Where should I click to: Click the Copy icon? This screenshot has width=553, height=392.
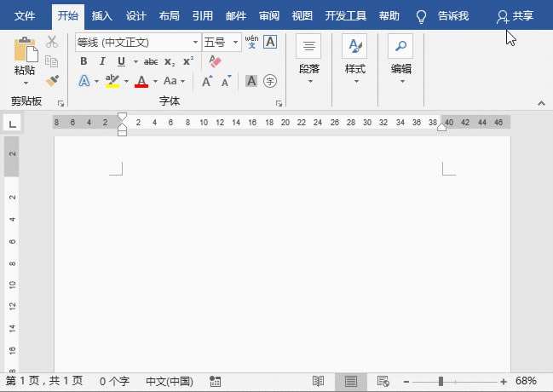point(51,61)
